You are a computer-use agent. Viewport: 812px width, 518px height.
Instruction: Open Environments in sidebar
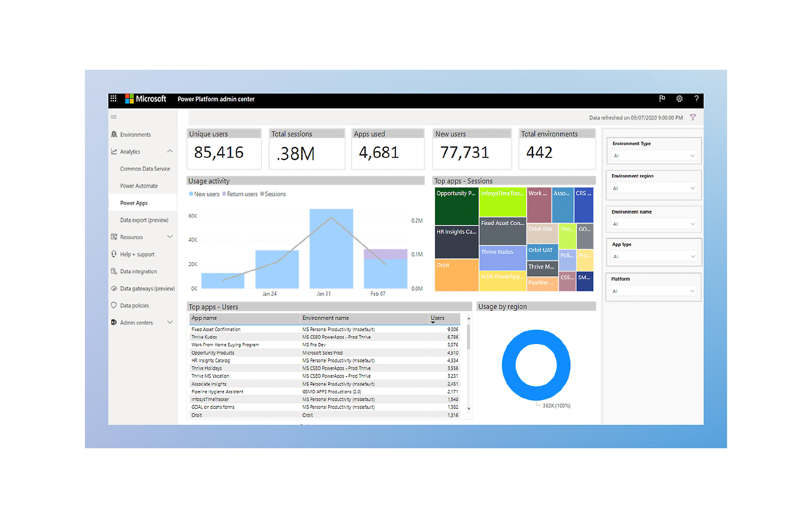[x=136, y=135]
